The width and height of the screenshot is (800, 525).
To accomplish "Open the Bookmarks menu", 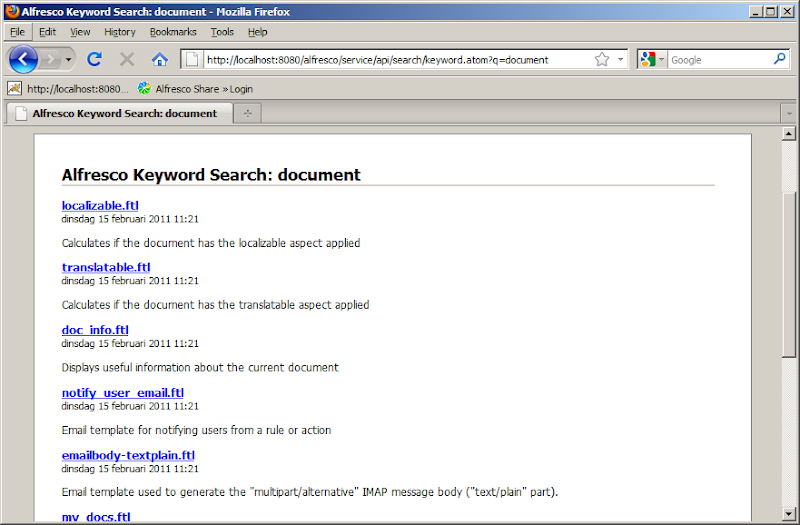I will (x=173, y=32).
